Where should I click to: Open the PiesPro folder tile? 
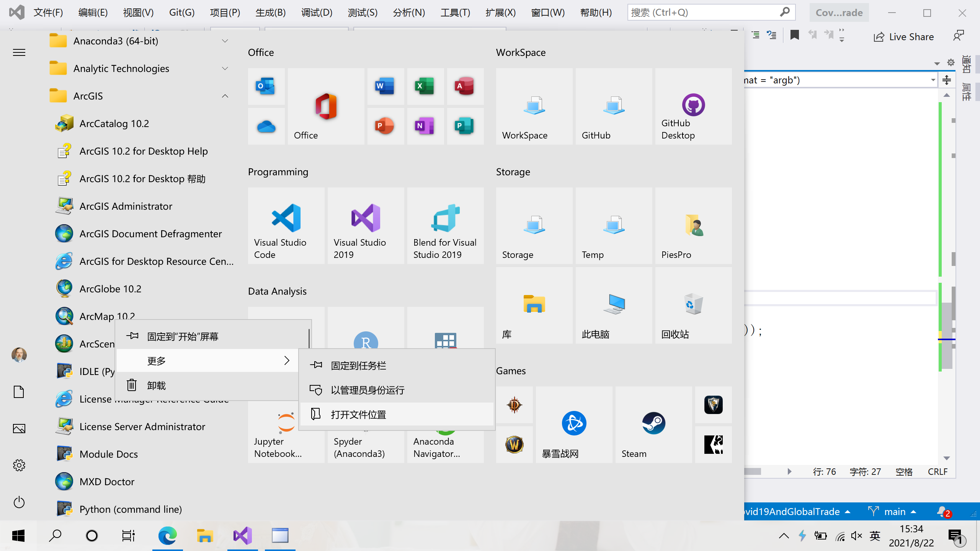click(693, 226)
